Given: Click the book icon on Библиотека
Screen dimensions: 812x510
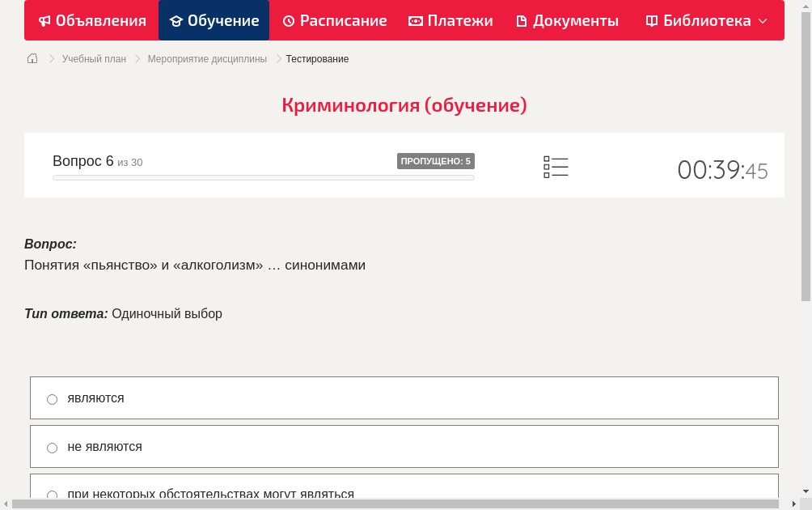Looking at the screenshot, I should pyautogui.click(x=651, y=20).
